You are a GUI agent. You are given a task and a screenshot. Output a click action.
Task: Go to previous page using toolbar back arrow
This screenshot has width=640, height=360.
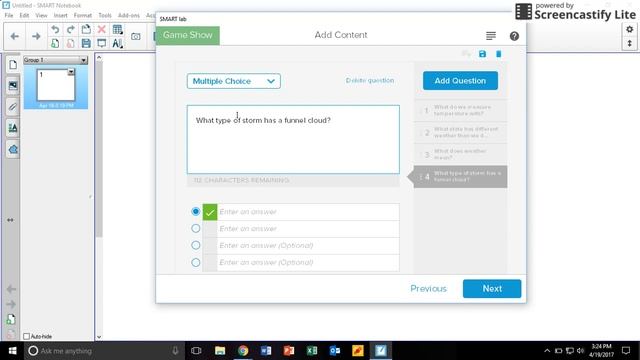[14, 36]
